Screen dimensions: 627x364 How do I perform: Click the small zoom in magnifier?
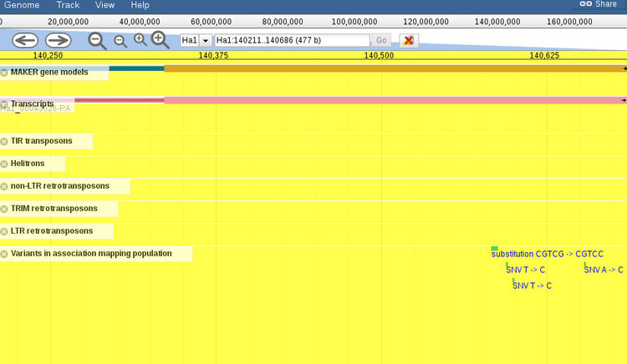click(x=140, y=40)
